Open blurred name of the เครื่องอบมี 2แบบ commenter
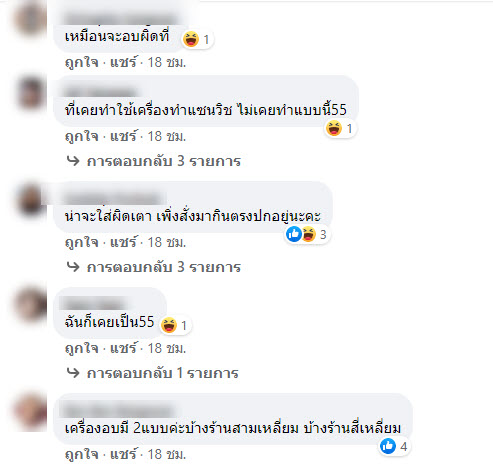 (x=120, y=410)
